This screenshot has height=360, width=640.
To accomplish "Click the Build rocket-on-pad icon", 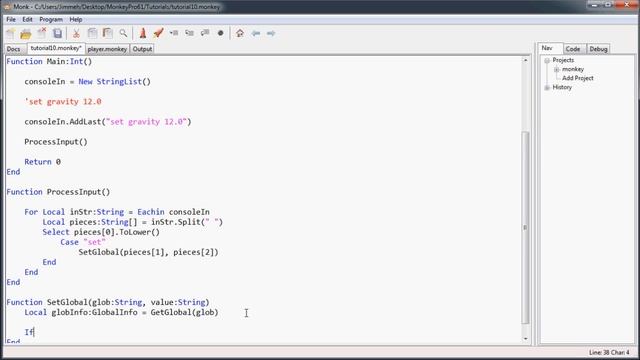I will tap(142, 33).
